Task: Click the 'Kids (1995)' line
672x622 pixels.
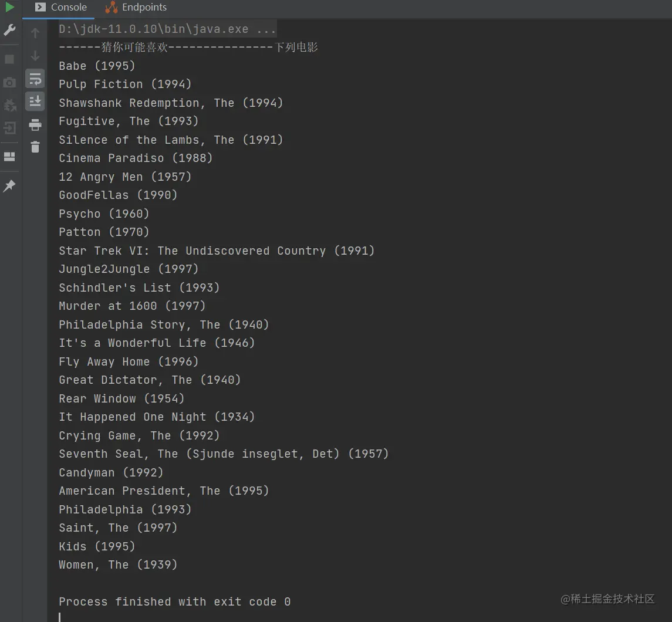Action: point(97,547)
